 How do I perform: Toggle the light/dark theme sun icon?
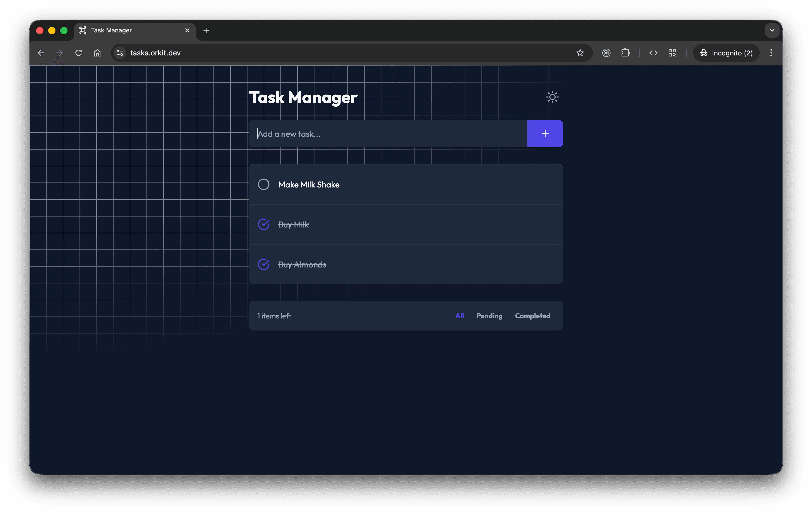click(x=552, y=97)
